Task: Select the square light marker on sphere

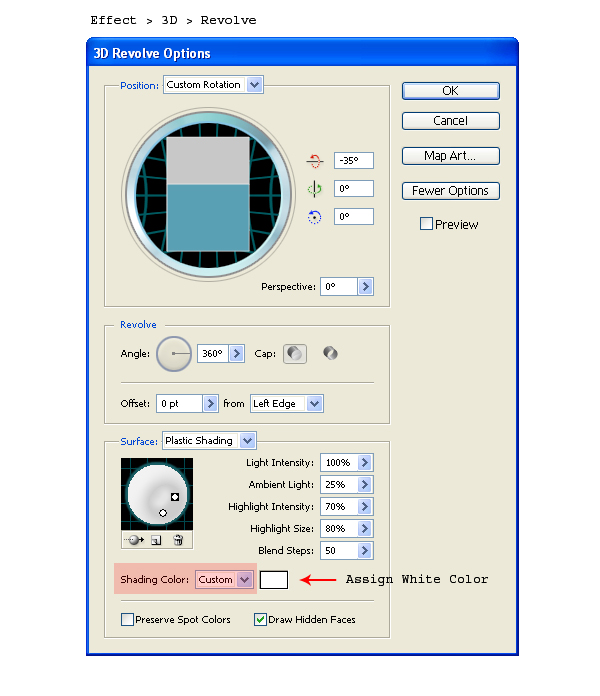Action: coord(175,497)
